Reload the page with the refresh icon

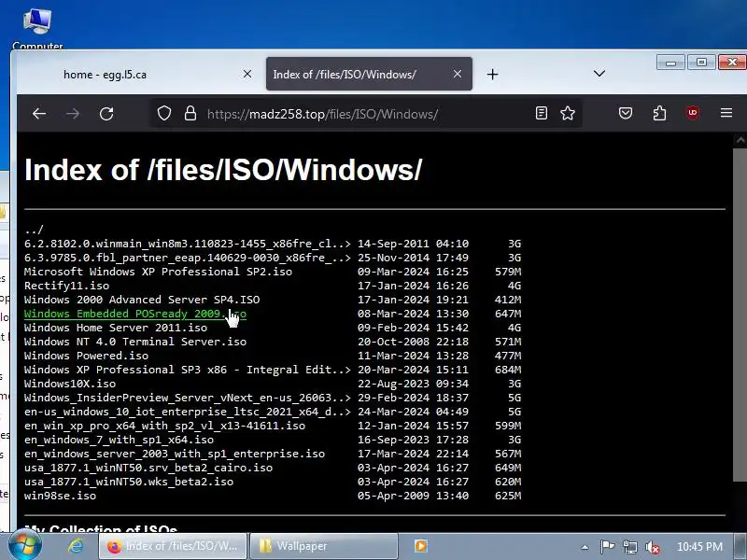(x=106, y=113)
